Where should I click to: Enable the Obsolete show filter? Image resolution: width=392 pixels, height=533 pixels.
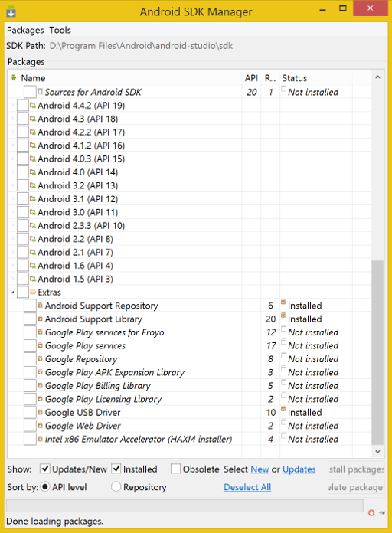pos(175,469)
